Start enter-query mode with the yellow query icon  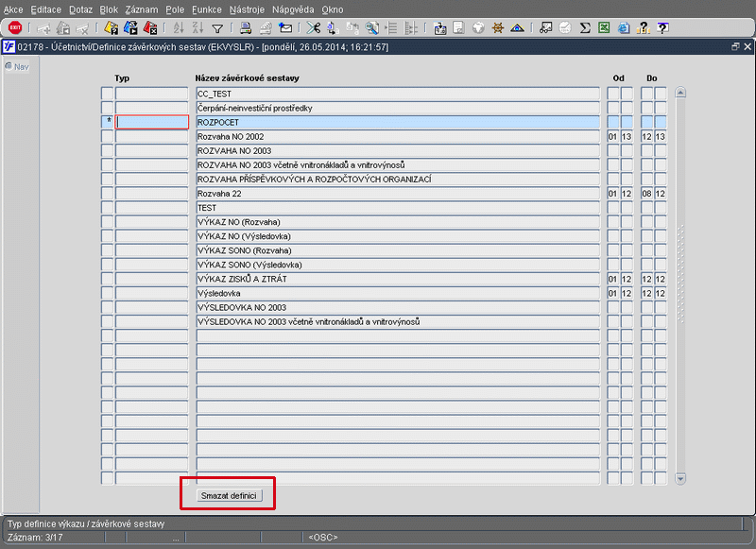111,28
